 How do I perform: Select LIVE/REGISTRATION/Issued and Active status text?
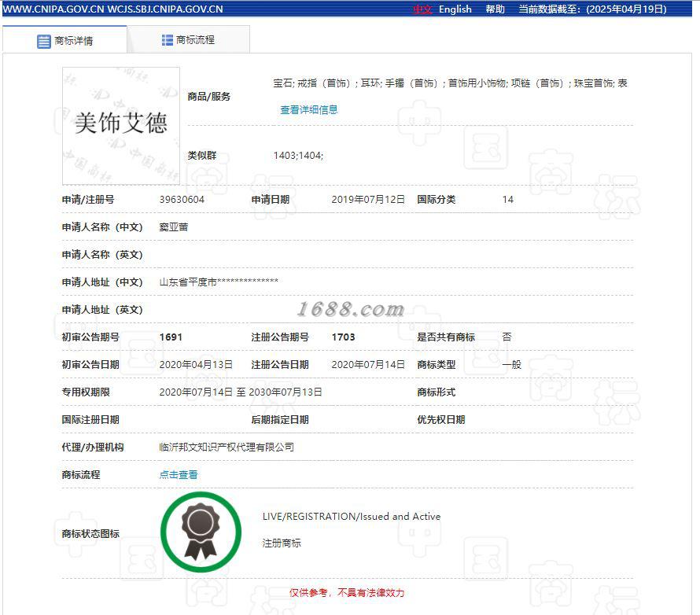pos(352,517)
